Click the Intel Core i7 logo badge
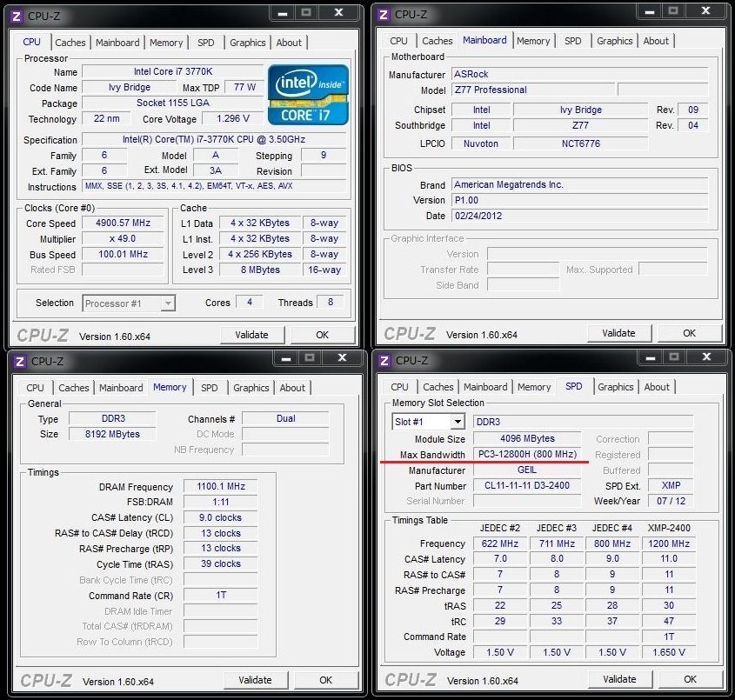735x700 pixels. (308, 95)
